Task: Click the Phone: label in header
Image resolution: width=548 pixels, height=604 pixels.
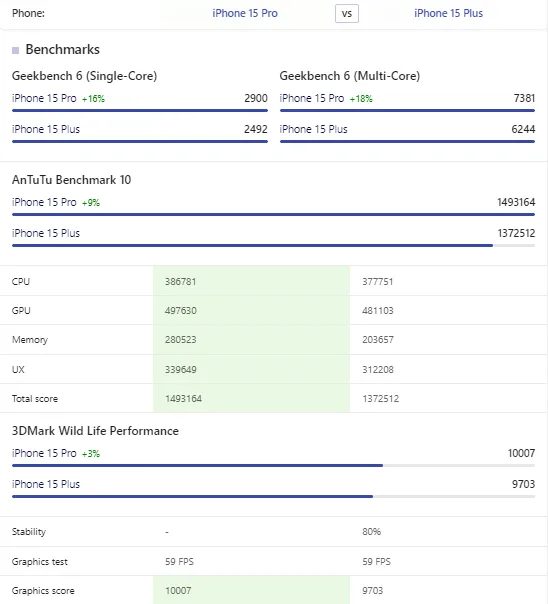Action: tap(28, 13)
